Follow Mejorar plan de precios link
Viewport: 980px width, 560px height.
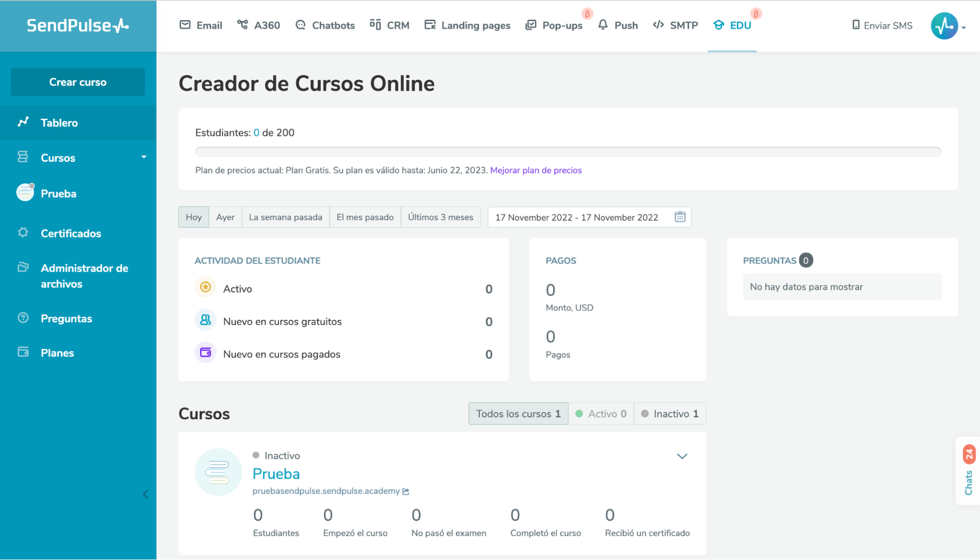(x=536, y=170)
